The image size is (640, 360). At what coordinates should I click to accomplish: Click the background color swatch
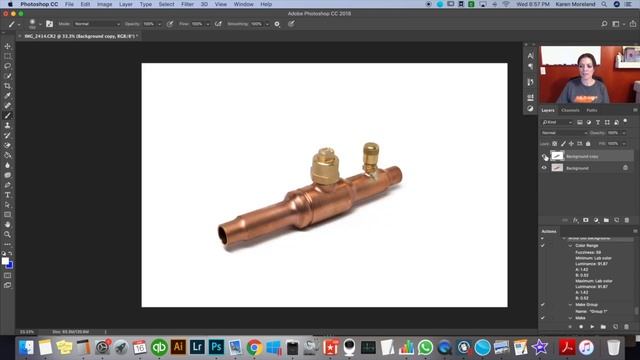[10, 266]
